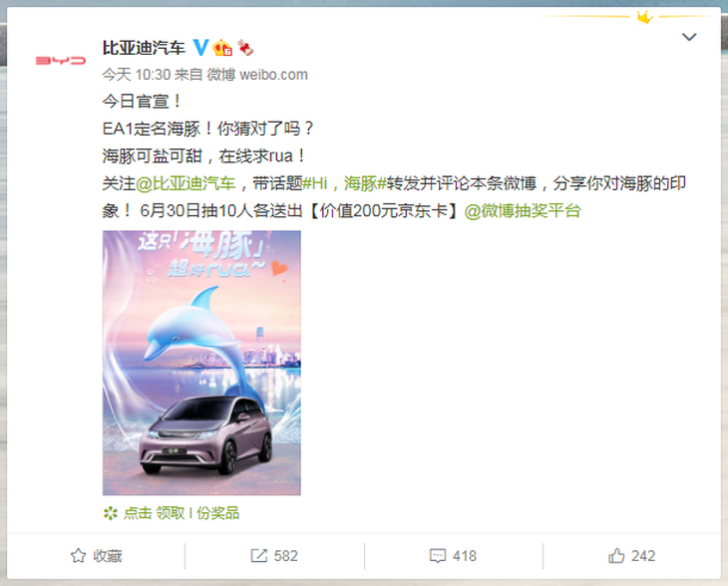Image resolution: width=728 pixels, height=586 pixels.
Task: Click the 微博 weibo.com source link
Action: (257, 74)
